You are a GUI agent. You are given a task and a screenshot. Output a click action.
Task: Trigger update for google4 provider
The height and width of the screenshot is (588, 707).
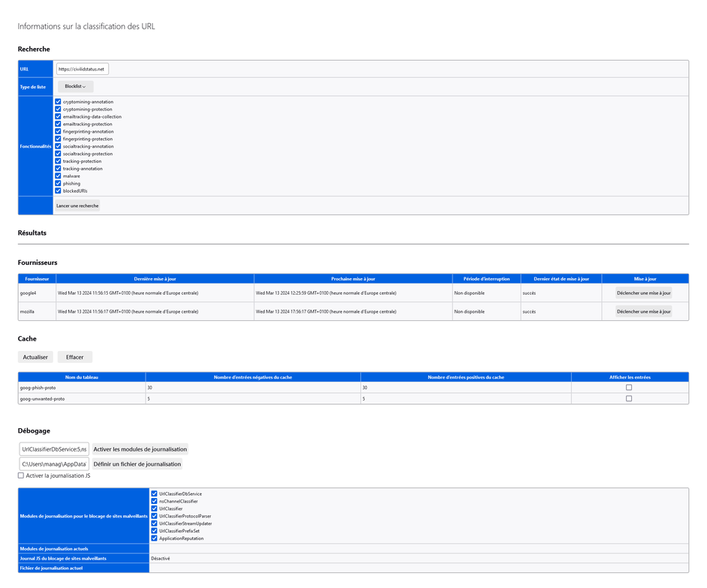pyautogui.click(x=643, y=292)
